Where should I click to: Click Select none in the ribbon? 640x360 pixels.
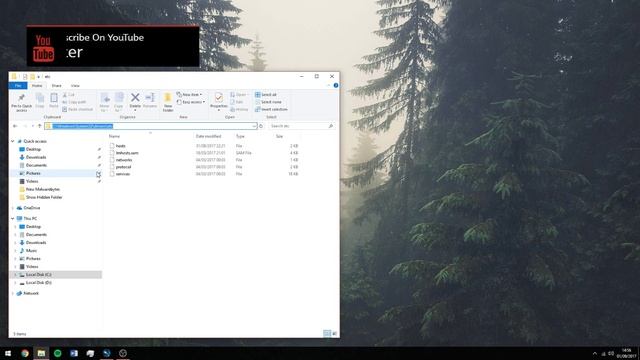point(268,102)
